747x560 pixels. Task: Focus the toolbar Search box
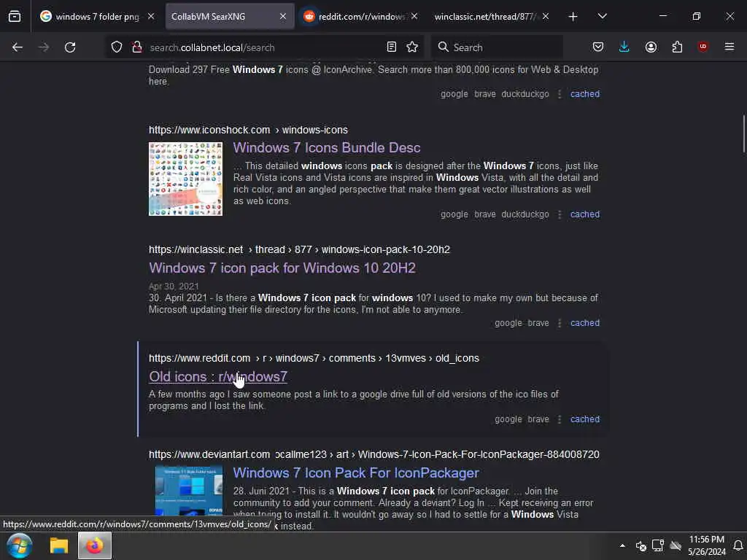(498, 47)
